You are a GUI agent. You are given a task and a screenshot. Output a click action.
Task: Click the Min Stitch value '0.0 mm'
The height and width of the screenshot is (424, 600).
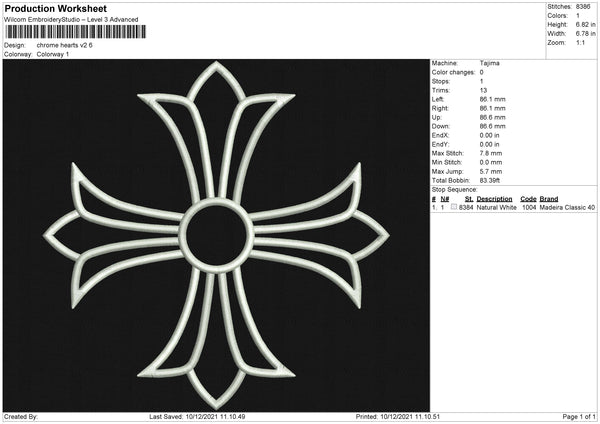(491, 163)
